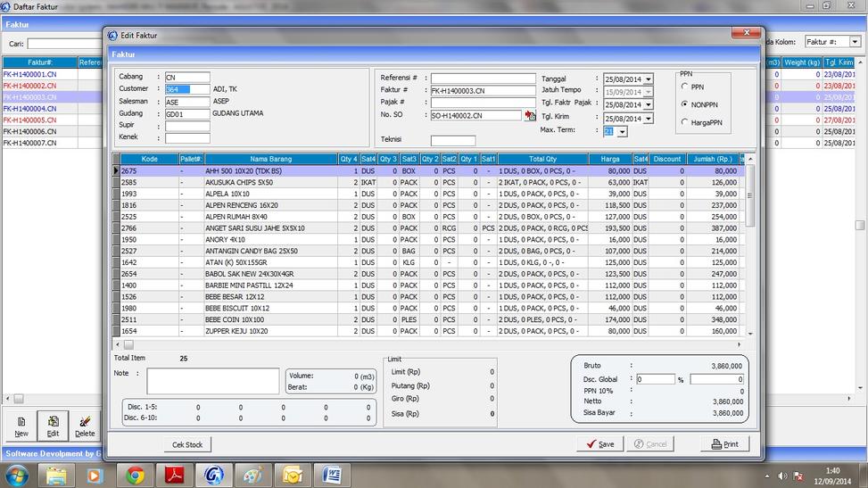This screenshot has height=488, width=868.
Task: Select invoice FK-H1400001.CN in list
Action: [x=30, y=74]
